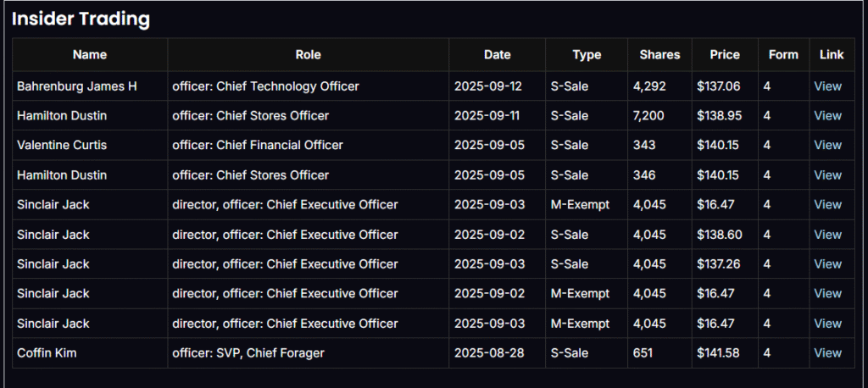The image size is (868, 388).
Task: Click the Link column header
Action: (832, 54)
